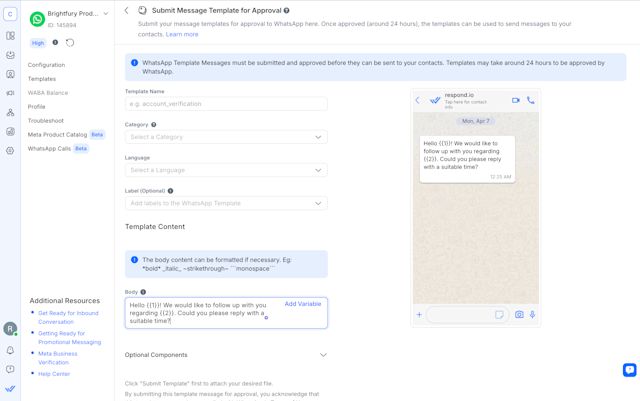Open the workflows icon in left rail
The width and height of the screenshot is (640, 401).
point(11,112)
